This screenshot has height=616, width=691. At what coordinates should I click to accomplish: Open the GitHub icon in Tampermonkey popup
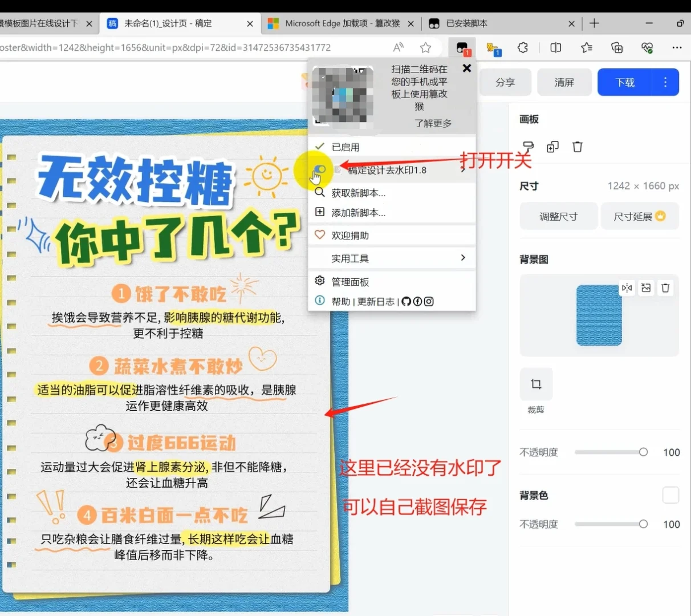(x=406, y=301)
